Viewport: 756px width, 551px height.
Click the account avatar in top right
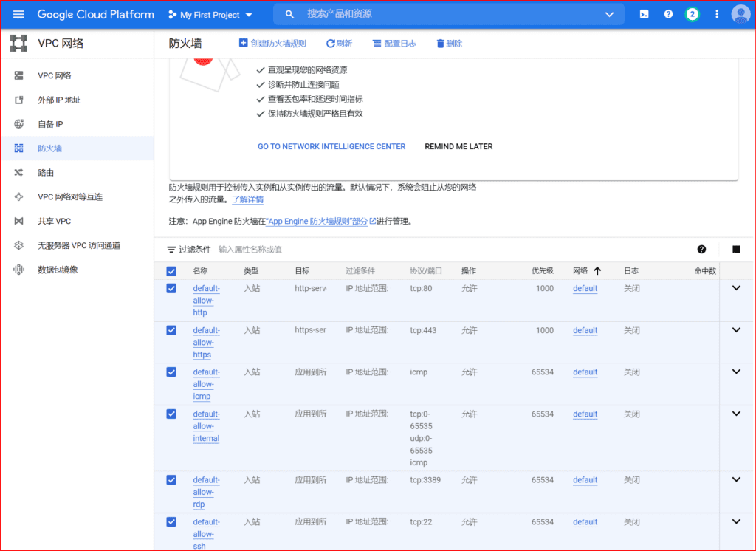(740, 14)
